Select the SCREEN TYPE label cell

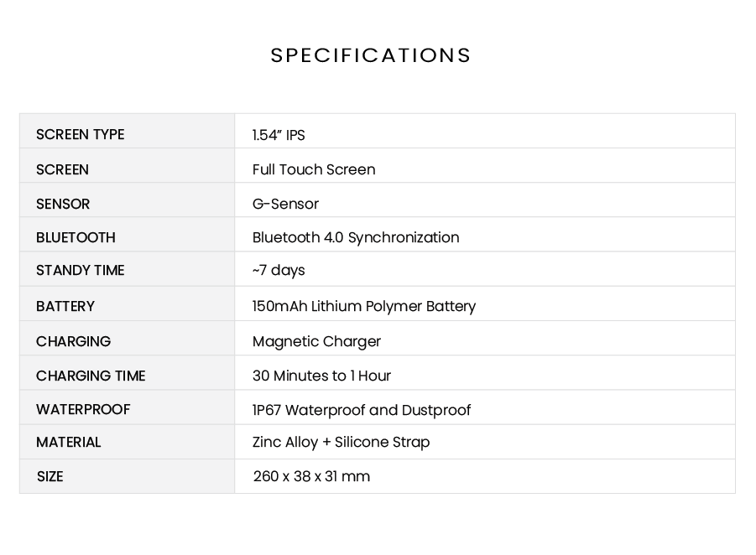pyautogui.click(x=80, y=134)
